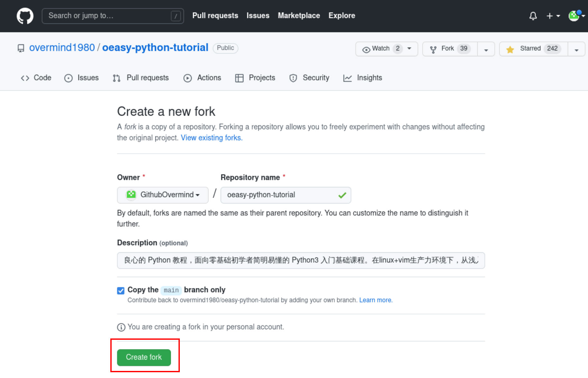Image resolution: width=588 pixels, height=378 pixels.
Task: Go to Explore
Action: click(342, 15)
